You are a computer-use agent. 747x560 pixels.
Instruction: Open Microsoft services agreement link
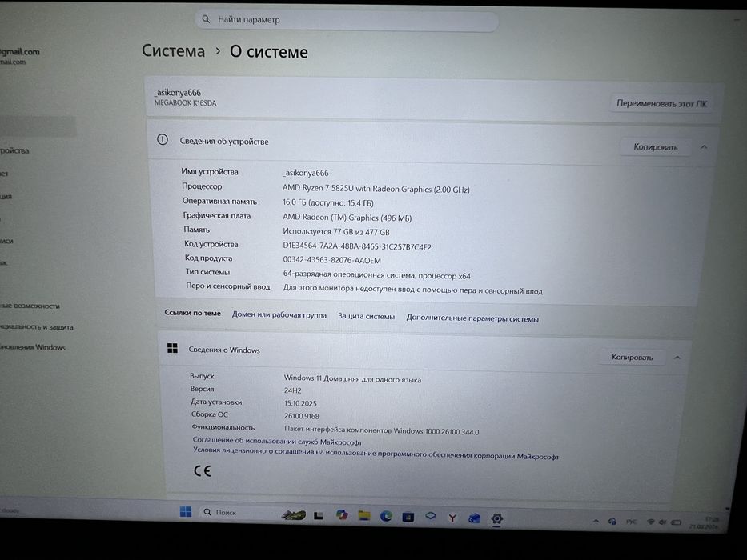pyautogui.click(x=277, y=441)
